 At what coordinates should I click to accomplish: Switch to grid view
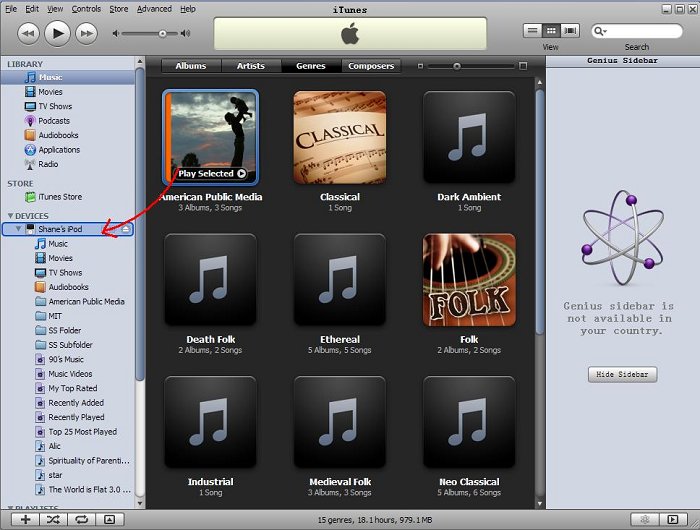pos(551,31)
